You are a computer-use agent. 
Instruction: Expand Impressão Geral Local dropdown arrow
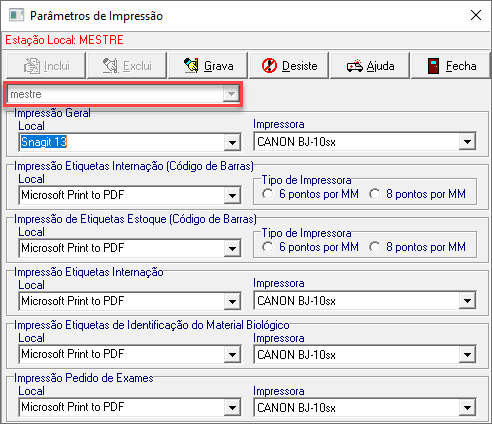pyautogui.click(x=232, y=143)
